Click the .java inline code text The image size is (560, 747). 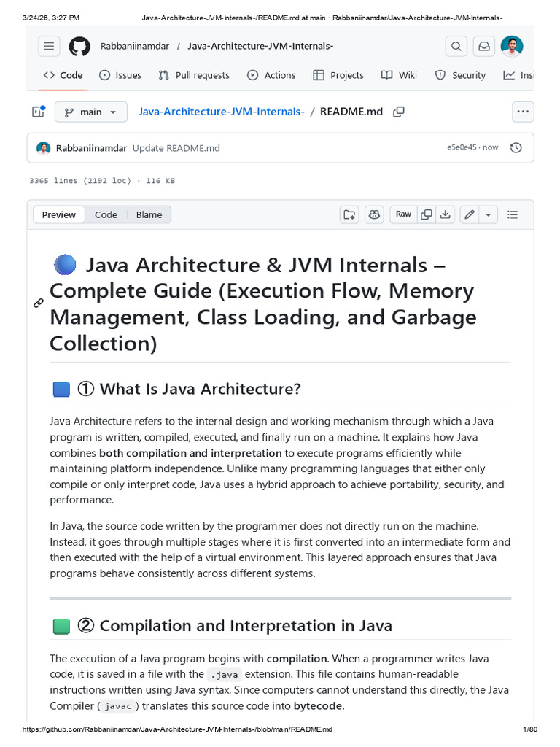pyautogui.click(x=225, y=675)
